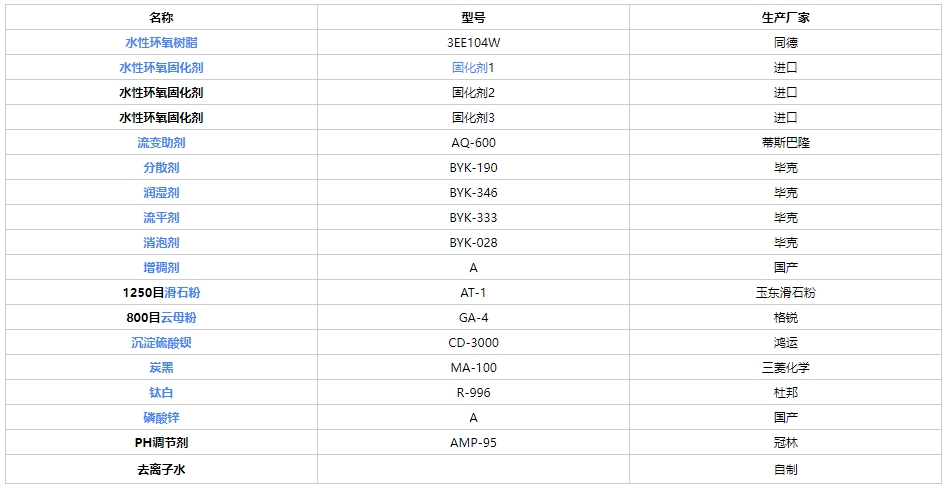Open the 分散剂 link

click(161, 168)
